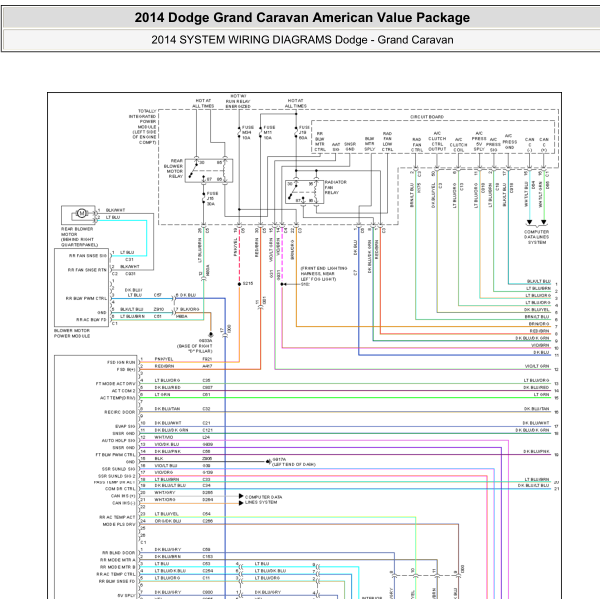The width and height of the screenshot is (600, 599).
Task: Click the 'EVAP SIG' pin label
Action: click(125, 426)
